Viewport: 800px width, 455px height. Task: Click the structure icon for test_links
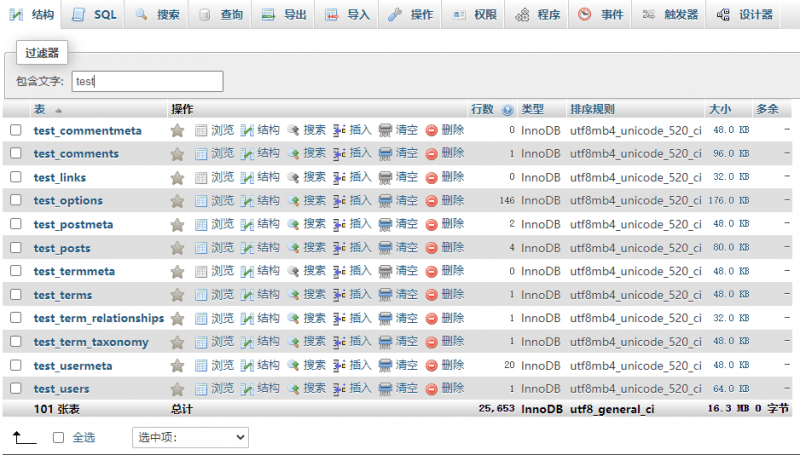[x=247, y=177]
